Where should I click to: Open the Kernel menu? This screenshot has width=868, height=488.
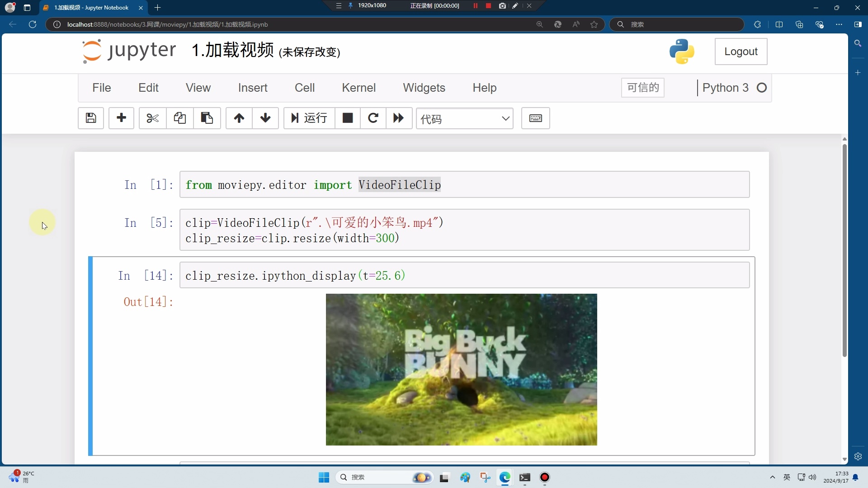(359, 88)
